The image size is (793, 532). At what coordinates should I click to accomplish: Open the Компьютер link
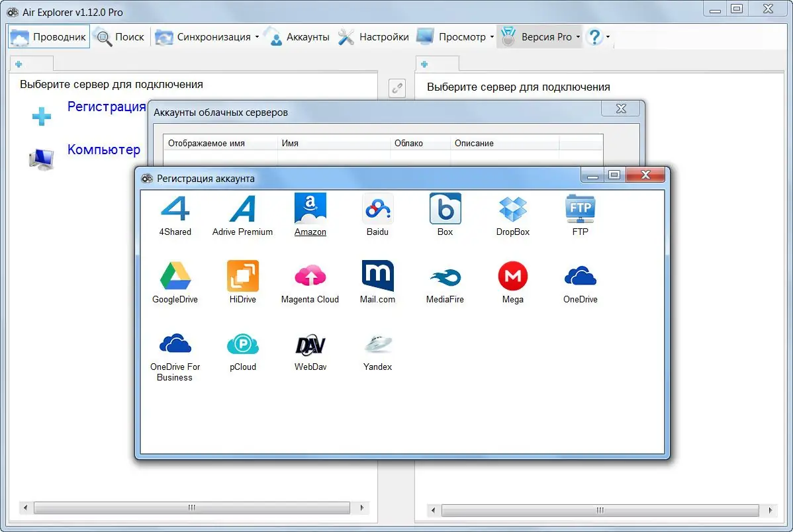click(104, 149)
